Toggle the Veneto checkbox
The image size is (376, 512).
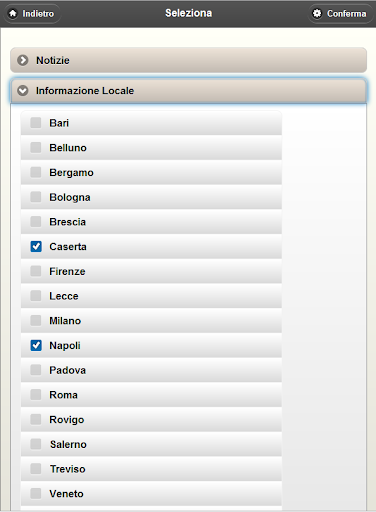coord(36,493)
